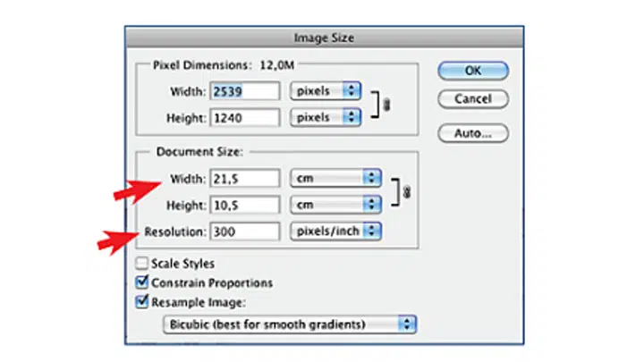Click the document size chain link icon
Viewport: 644px width, 362px height.
click(407, 192)
